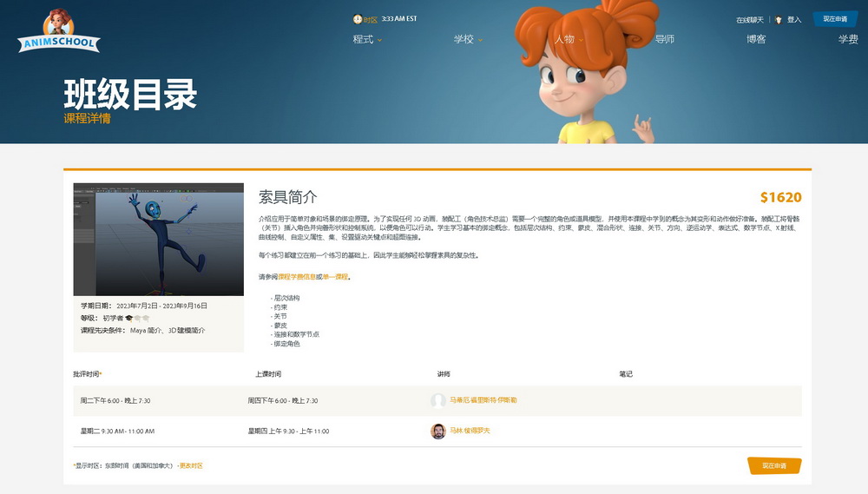Click the 学期日期 text

tap(144, 306)
